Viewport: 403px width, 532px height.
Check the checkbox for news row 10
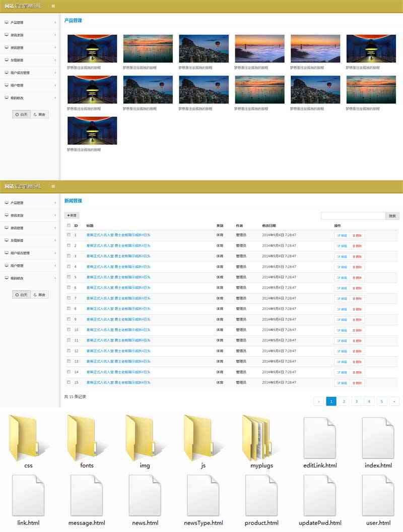tap(69, 330)
